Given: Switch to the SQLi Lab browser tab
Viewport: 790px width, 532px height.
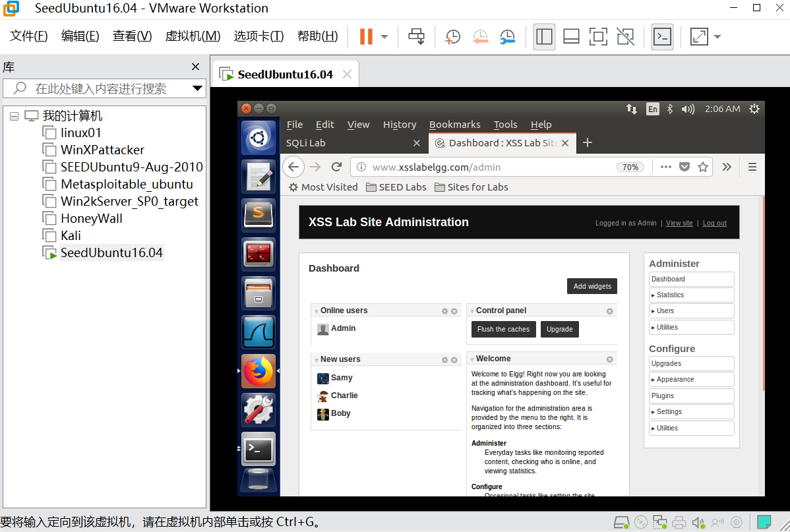Looking at the screenshot, I should tap(353, 143).
